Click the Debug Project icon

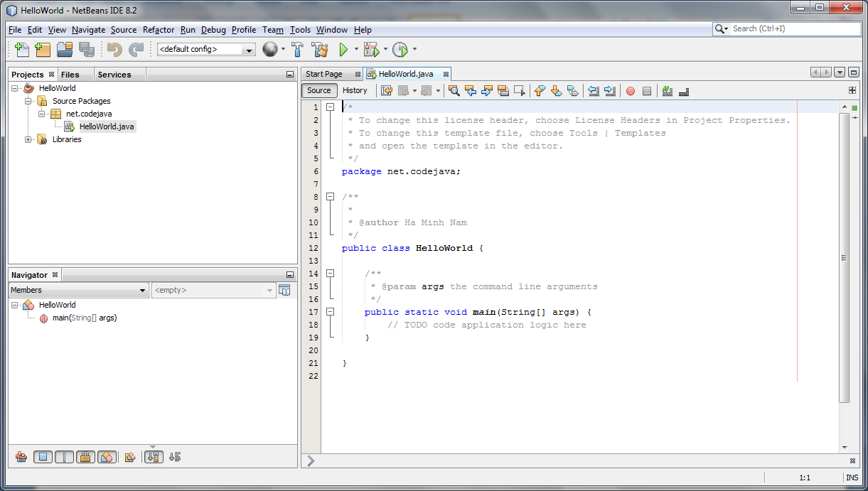371,49
